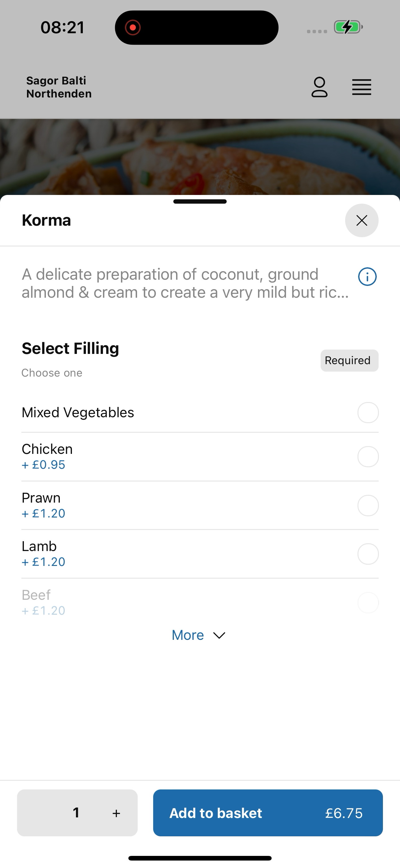
Task: Close the Korma item sheet
Action: point(362,220)
